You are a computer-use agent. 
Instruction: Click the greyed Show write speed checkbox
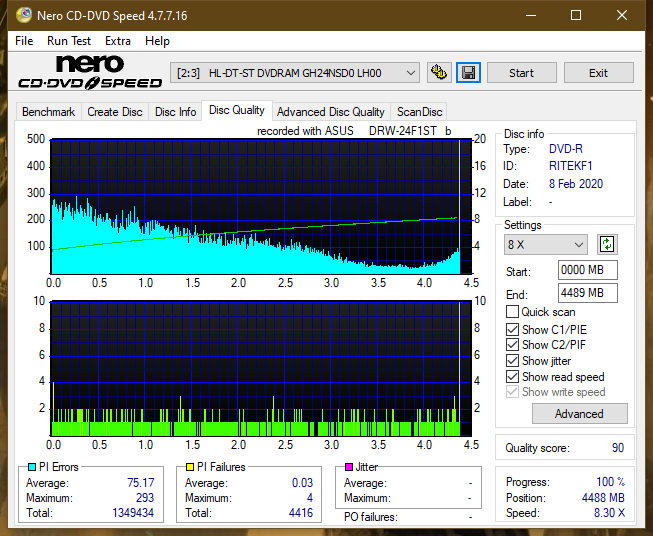(x=512, y=392)
